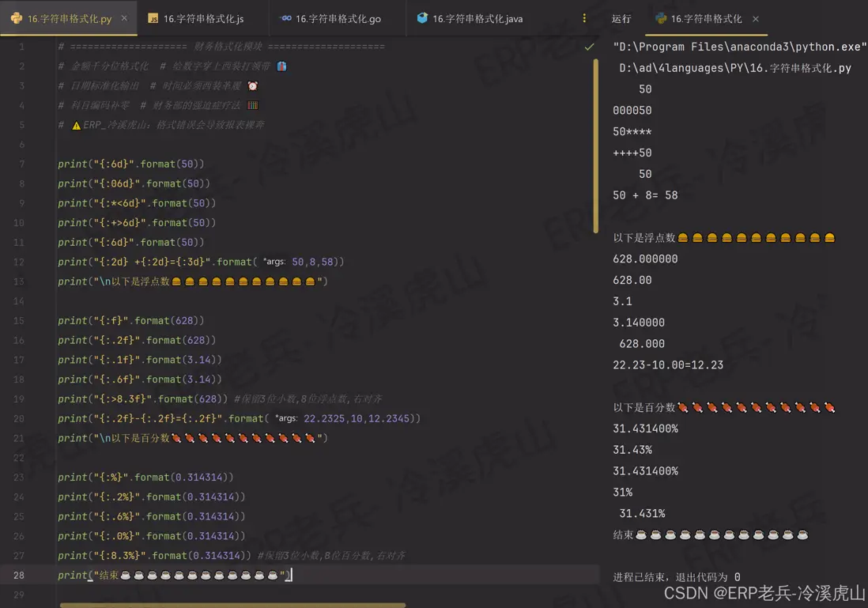Click the code print("{:*<6d}".format(50))
868x608 pixels.
[x=137, y=203]
